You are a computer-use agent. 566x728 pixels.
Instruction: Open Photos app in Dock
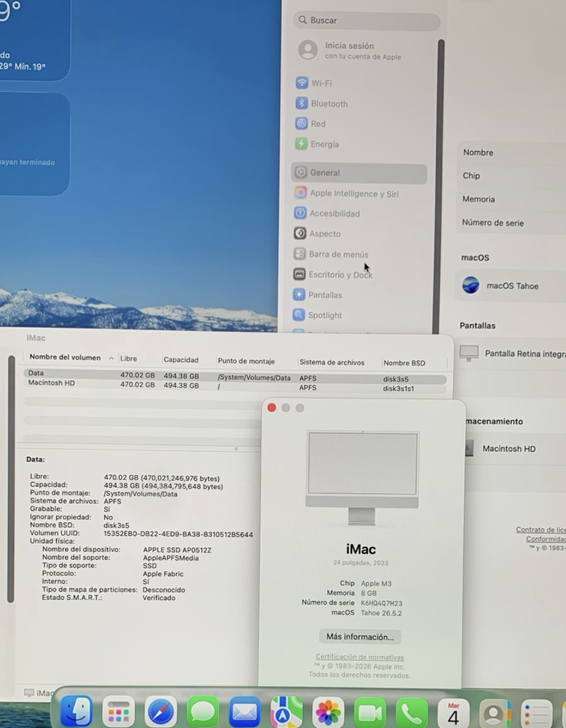coord(329,713)
